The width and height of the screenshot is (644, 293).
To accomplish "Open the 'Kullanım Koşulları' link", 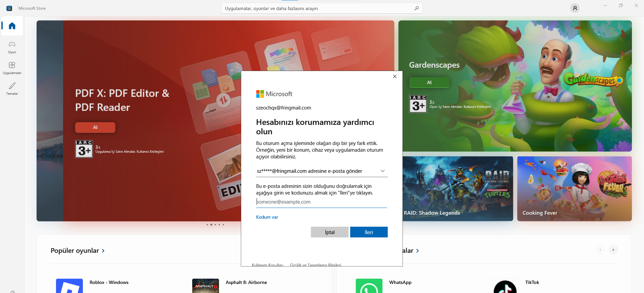I will (x=268, y=265).
